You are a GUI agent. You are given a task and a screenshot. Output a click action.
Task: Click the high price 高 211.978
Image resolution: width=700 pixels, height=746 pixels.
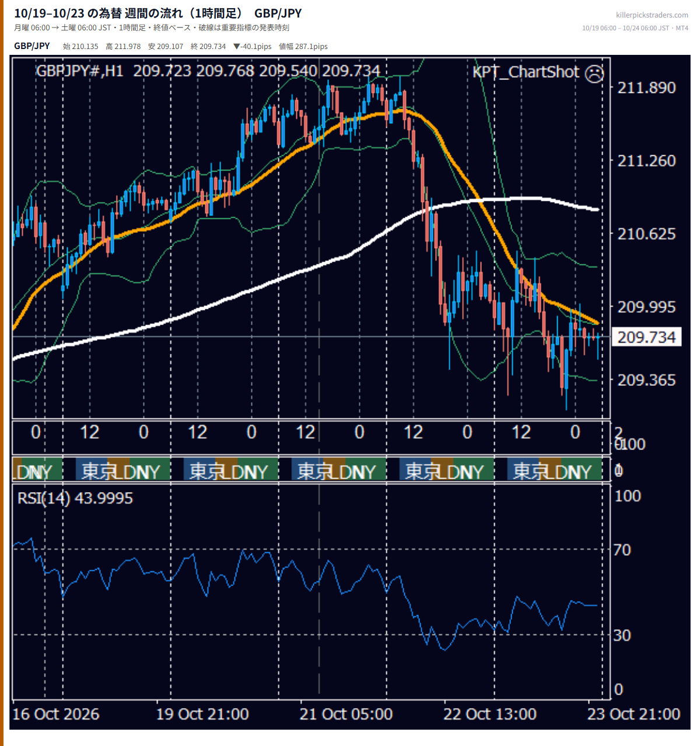(x=123, y=46)
